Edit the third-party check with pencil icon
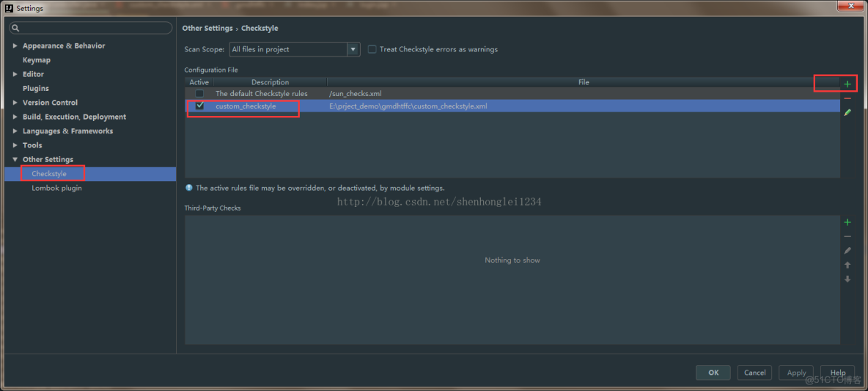The height and width of the screenshot is (391, 868). 847,251
